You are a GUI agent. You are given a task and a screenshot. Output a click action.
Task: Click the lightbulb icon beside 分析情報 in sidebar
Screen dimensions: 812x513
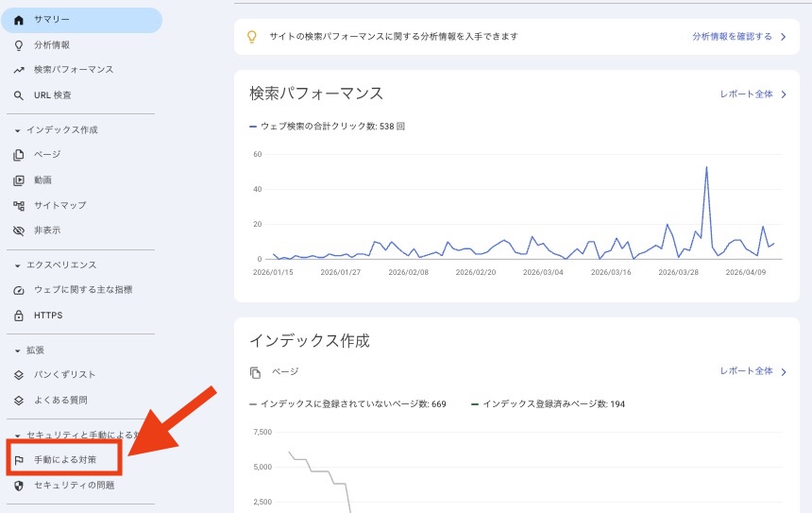coord(19,45)
